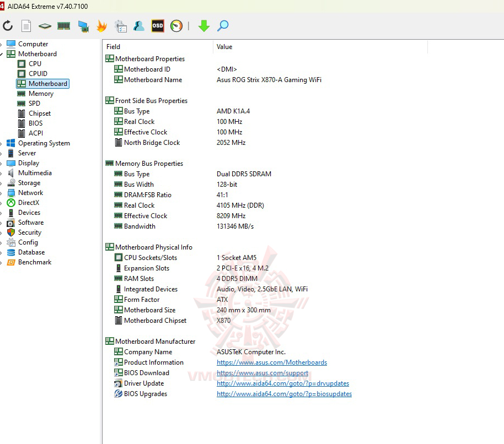Select the Motherboard ID row
This screenshot has height=444, width=504.
tap(175, 69)
